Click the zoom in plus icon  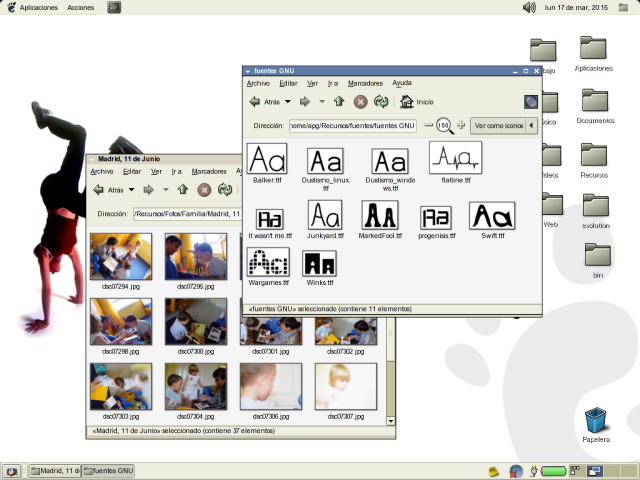pyautogui.click(x=461, y=125)
